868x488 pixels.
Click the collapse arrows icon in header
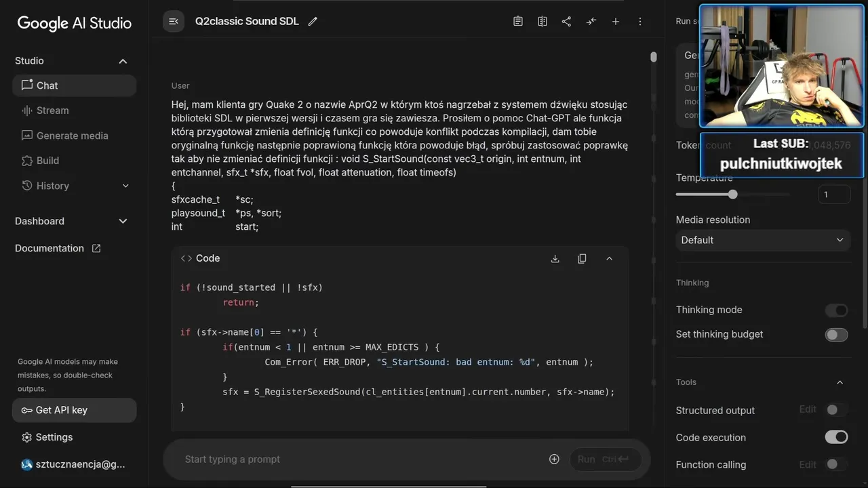(x=591, y=21)
